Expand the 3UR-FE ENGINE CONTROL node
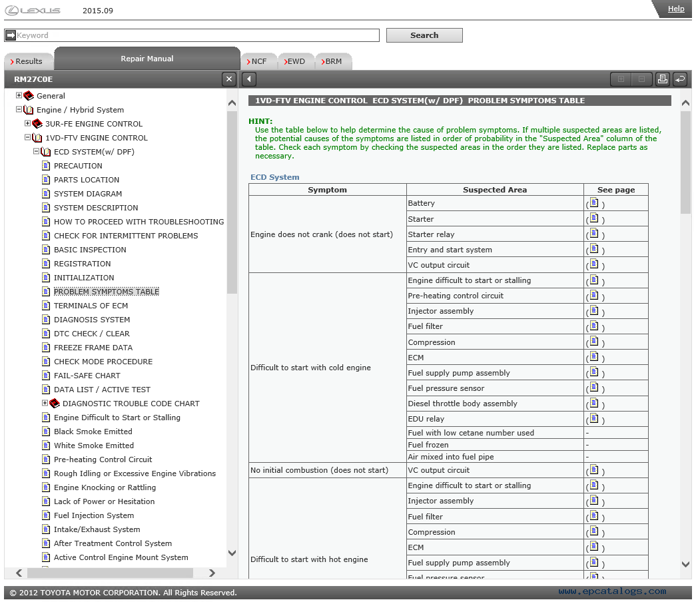 tap(27, 123)
